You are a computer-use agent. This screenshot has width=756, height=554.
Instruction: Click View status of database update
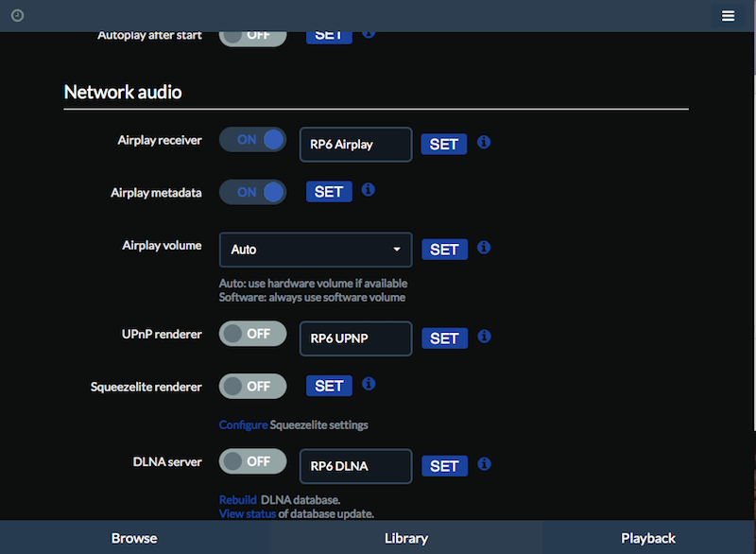(248, 513)
